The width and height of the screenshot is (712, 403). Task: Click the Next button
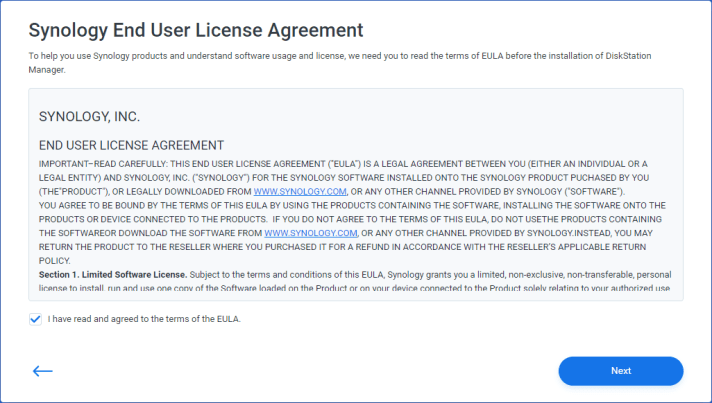pyautogui.click(x=620, y=371)
